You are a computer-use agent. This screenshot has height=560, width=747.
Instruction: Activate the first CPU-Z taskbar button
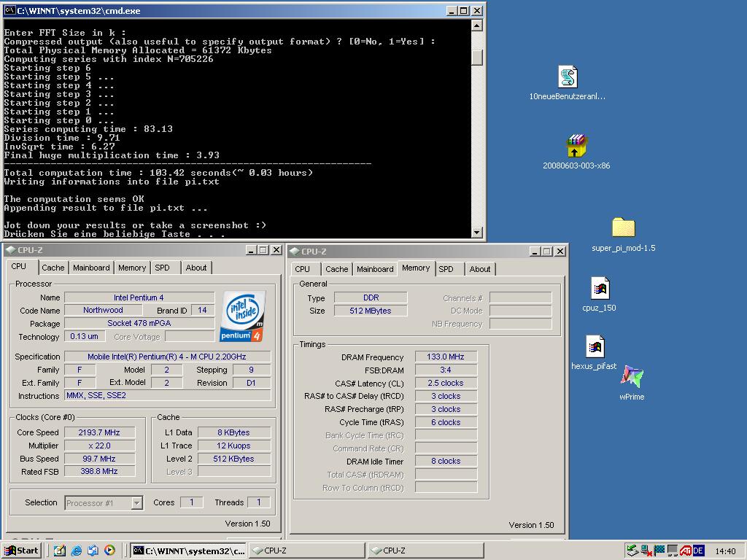pos(307,551)
